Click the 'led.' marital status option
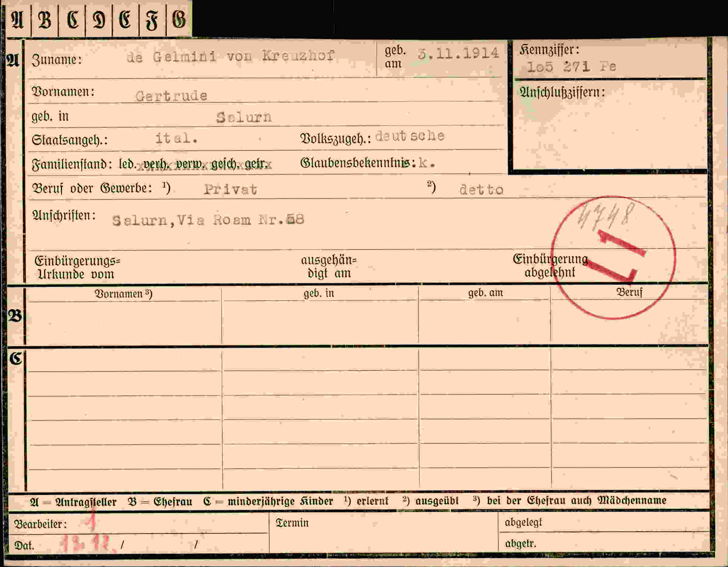The image size is (728, 567). (x=127, y=164)
